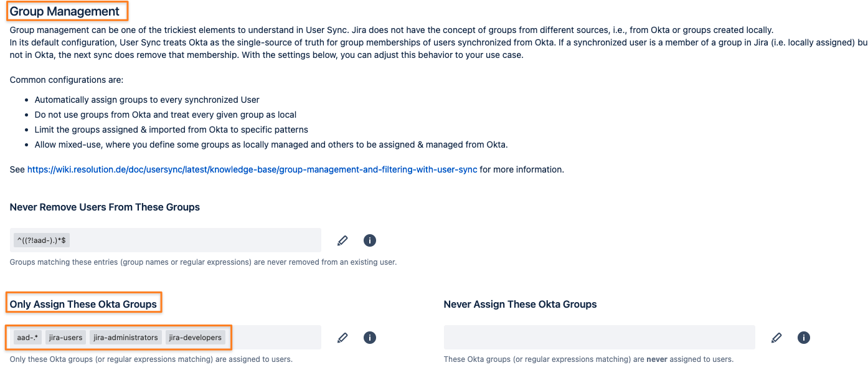Select the ^((?!aad-).)*$ regex tag
The width and height of the screenshot is (868, 370).
coord(42,240)
